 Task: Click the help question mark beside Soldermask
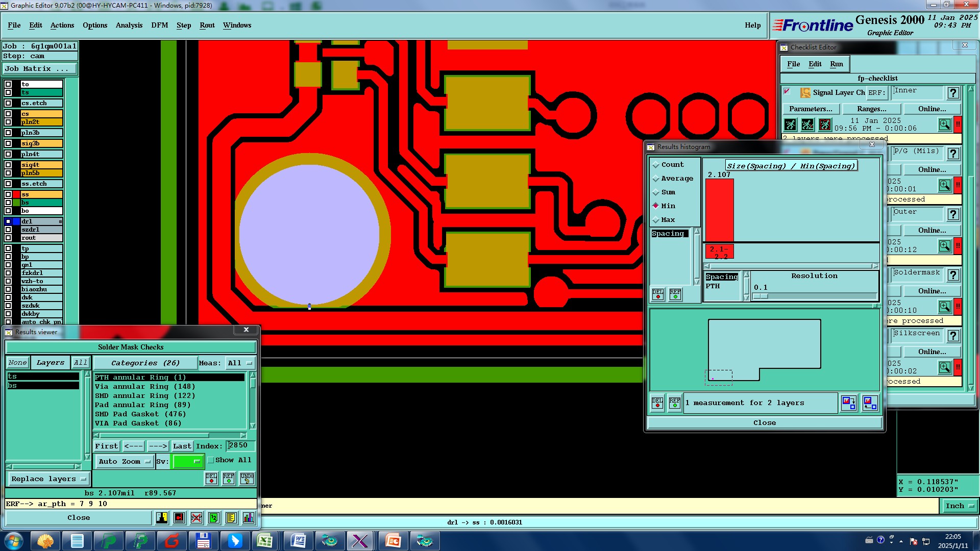952,275
